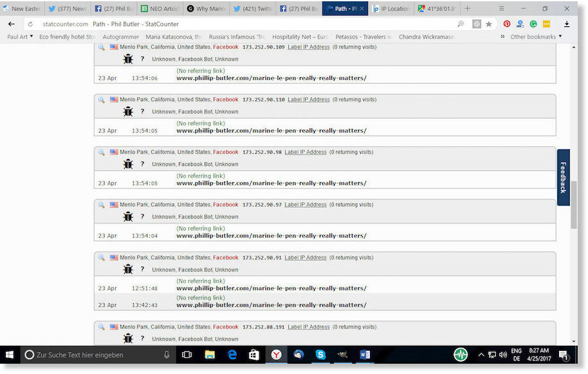Click Label IP Address for 173.252.90.98

[306, 153]
